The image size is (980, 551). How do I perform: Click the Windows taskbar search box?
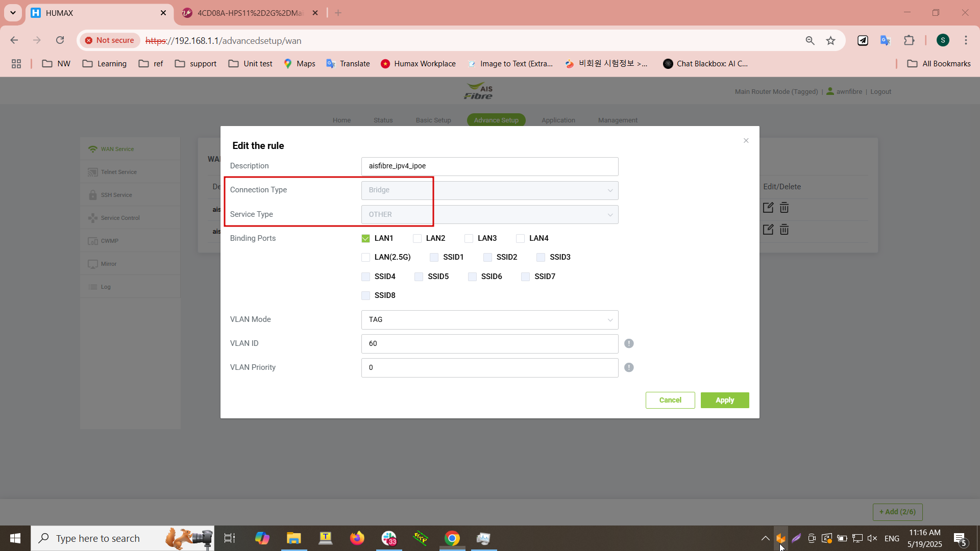(122, 538)
